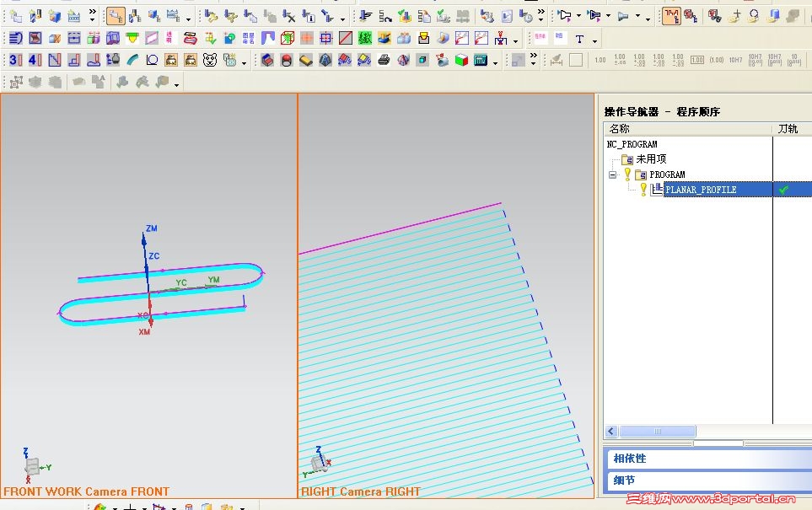Open dropdown beside the first white arrow icon
This screenshot has width=812, height=510.
coord(578,16)
